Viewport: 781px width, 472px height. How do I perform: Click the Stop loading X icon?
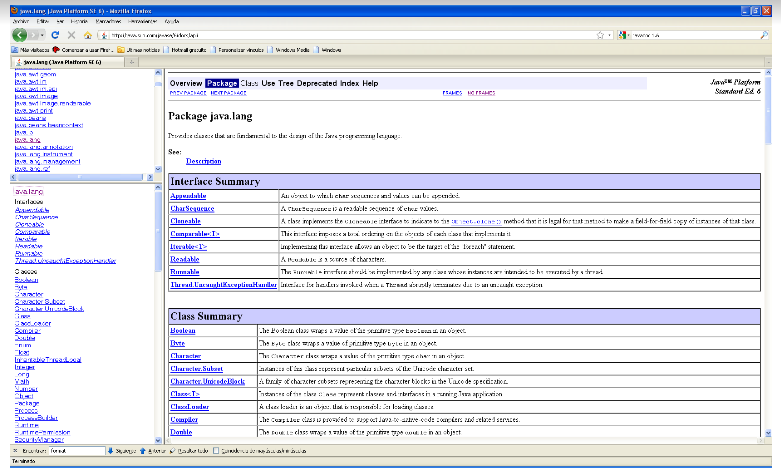(x=73, y=34)
